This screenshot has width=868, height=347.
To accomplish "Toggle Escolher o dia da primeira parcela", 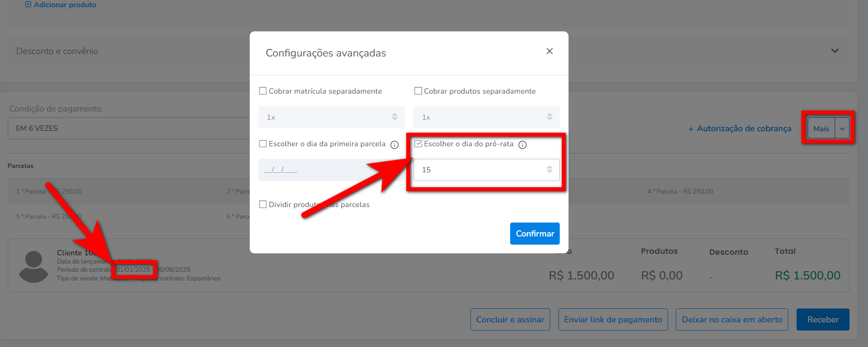I will coord(263,144).
